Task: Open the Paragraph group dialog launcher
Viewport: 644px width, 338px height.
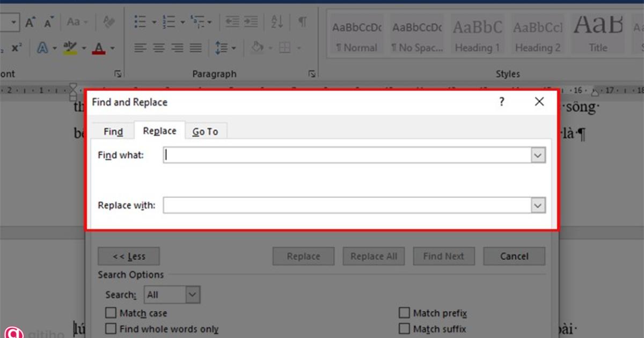Action: point(312,74)
